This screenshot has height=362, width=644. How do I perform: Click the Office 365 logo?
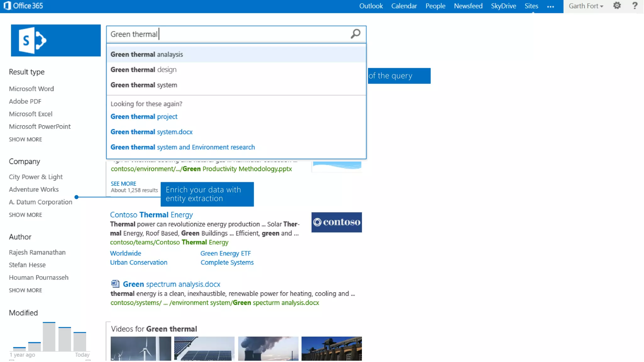[23, 6]
